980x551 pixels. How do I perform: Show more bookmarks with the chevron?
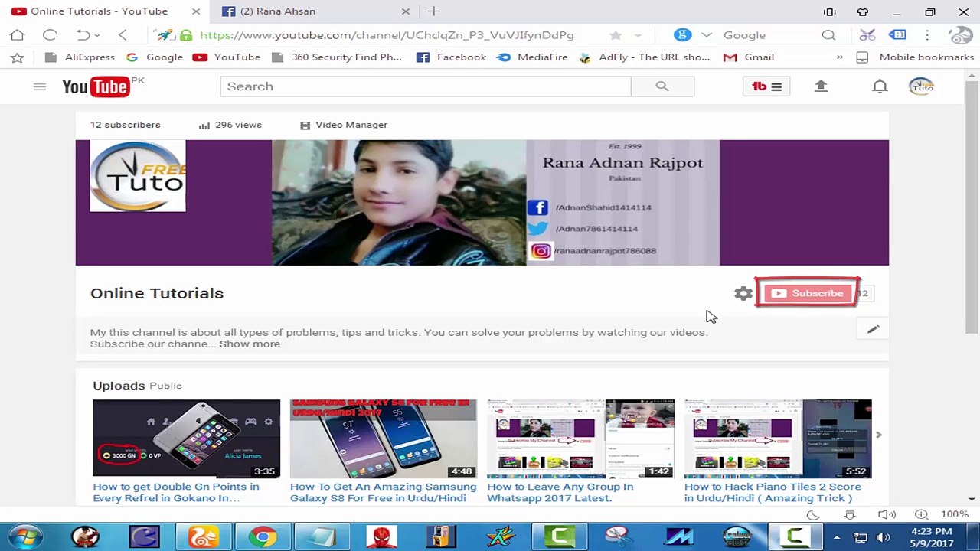click(840, 57)
